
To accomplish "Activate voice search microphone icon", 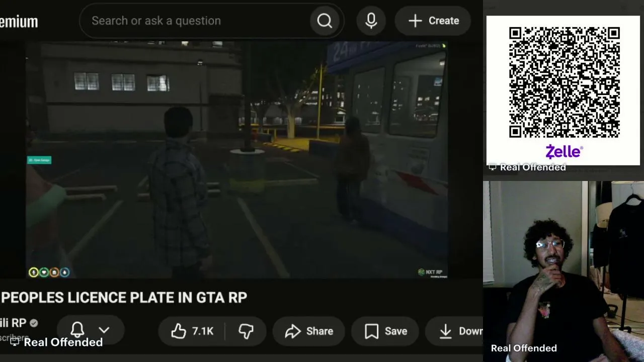I will (x=371, y=21).
